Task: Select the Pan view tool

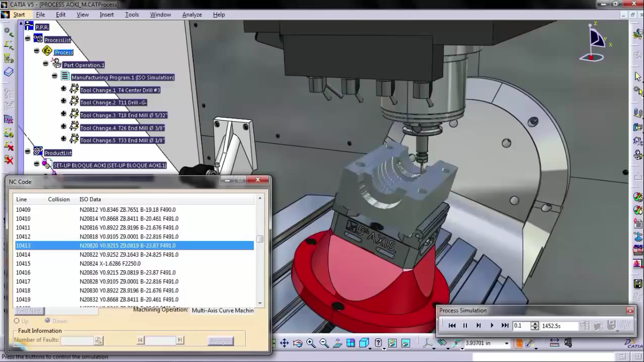Action: coord(284,343)
